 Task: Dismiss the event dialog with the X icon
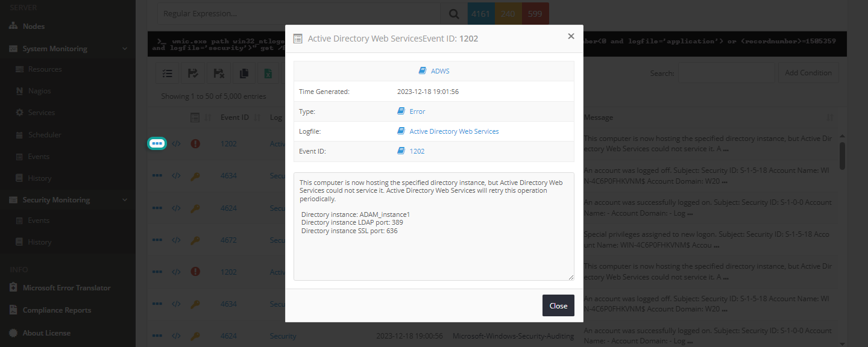click(x=571, y=36)
